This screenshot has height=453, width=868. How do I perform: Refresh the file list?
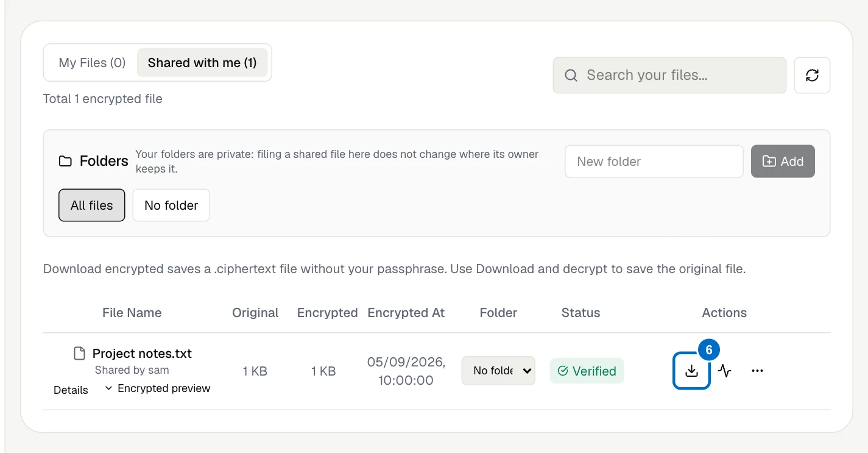point(812,76)
